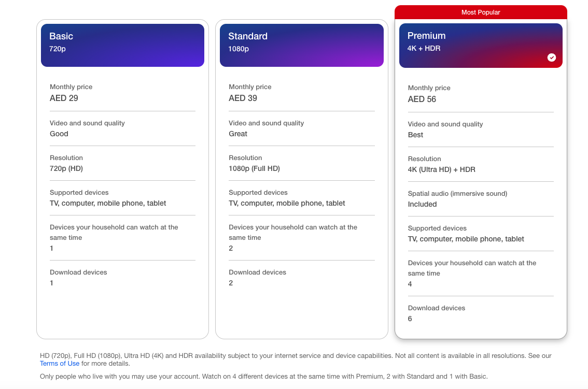The image size is (588, 389).
Task: Click the red Most Popular banner
Action: pyautogui.click(x=481, y=12)
